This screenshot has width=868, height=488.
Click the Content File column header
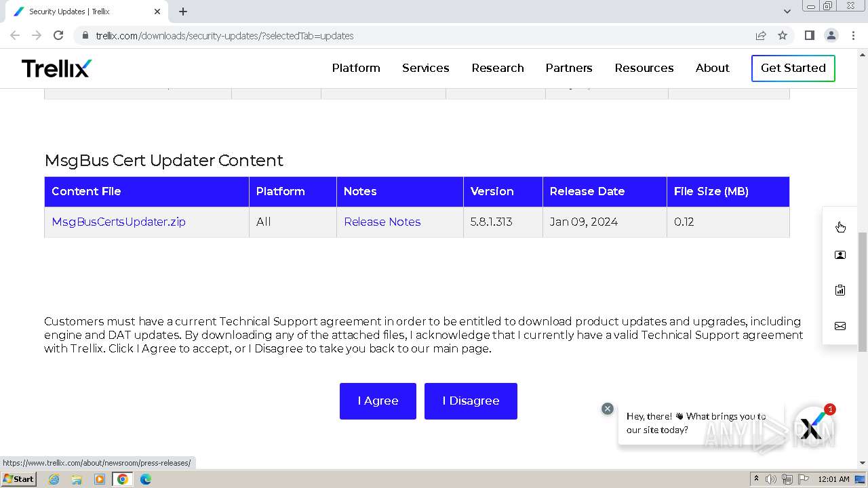point(146,191)
